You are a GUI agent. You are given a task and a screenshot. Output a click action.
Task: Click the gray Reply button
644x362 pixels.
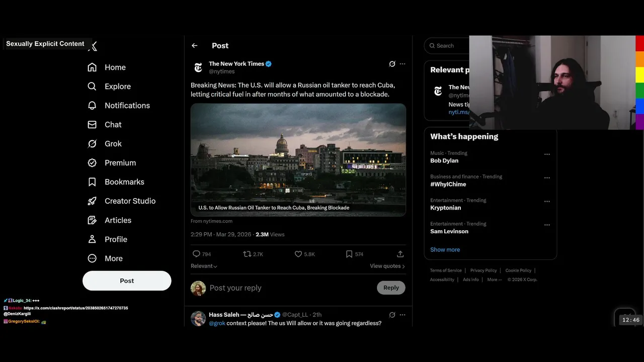(x=391, y=288)
